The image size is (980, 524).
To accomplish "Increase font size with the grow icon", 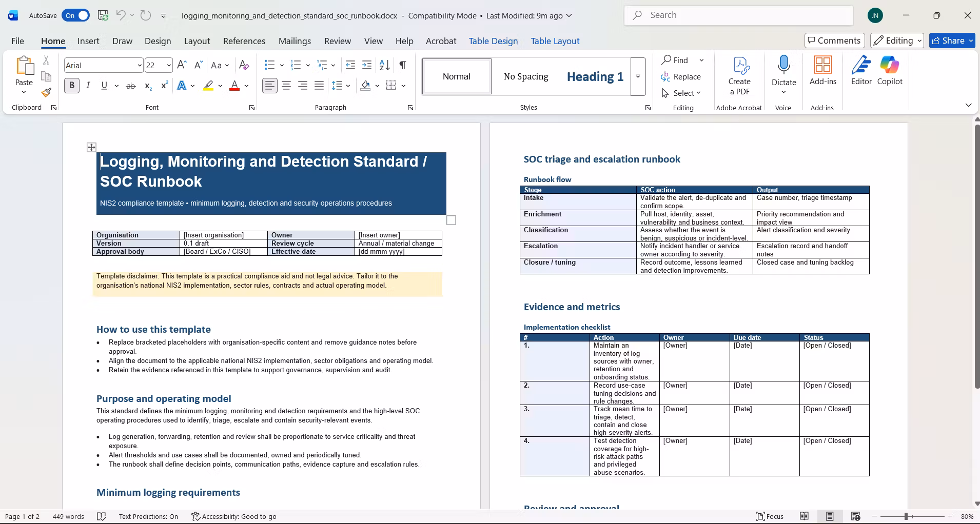I will (182, 65).
